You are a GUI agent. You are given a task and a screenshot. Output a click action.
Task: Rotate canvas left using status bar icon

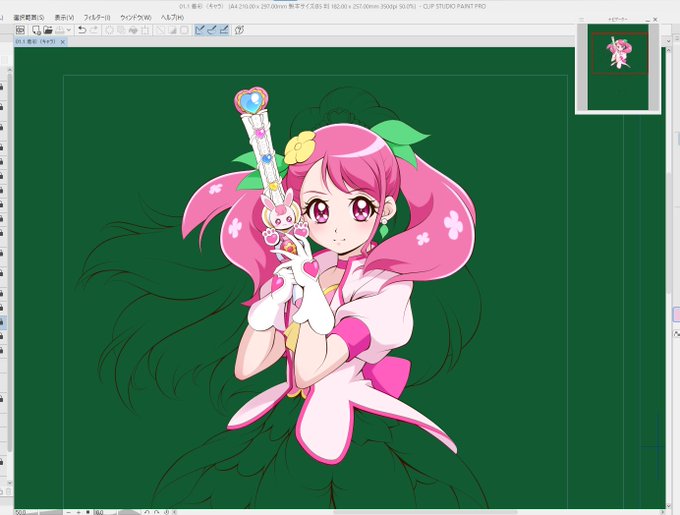[147, 512]
